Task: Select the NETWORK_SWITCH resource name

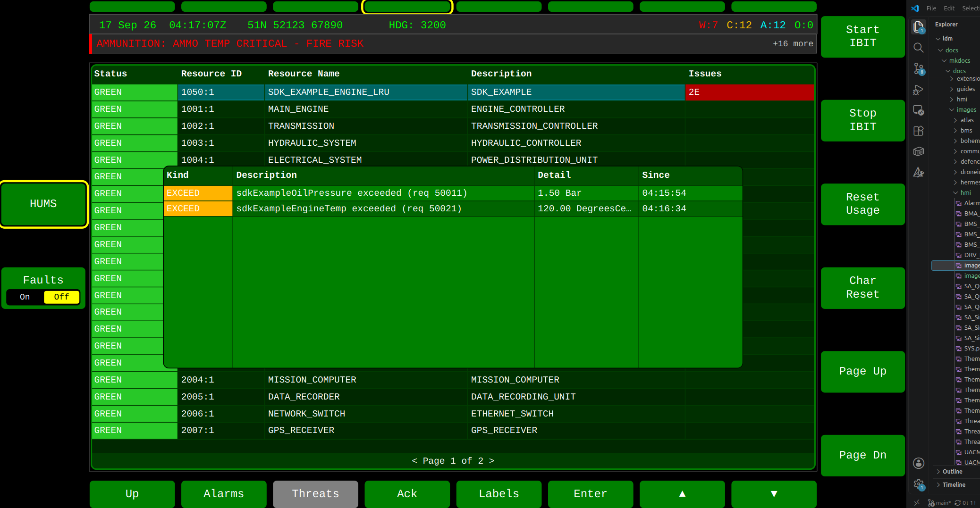Action: coord(306,414)
